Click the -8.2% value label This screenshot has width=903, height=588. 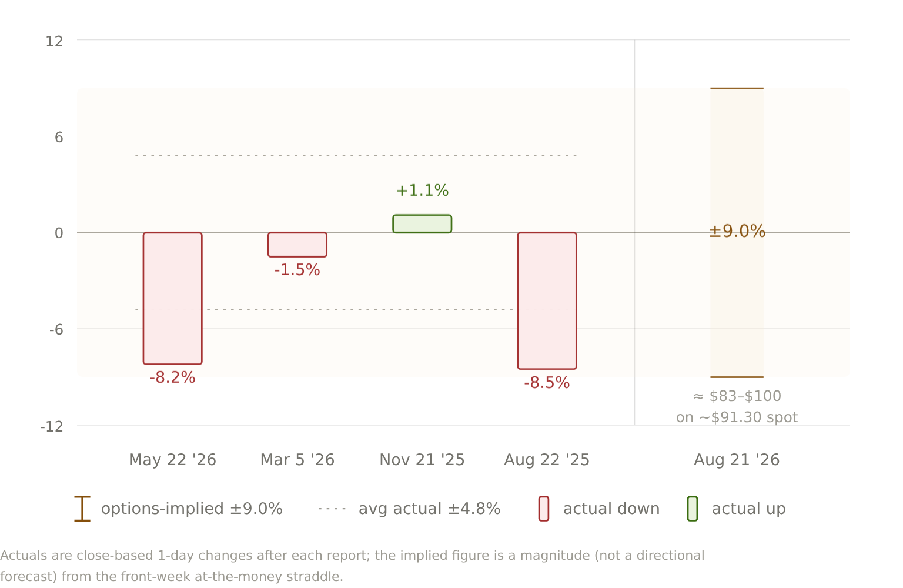tap(172, 377)
